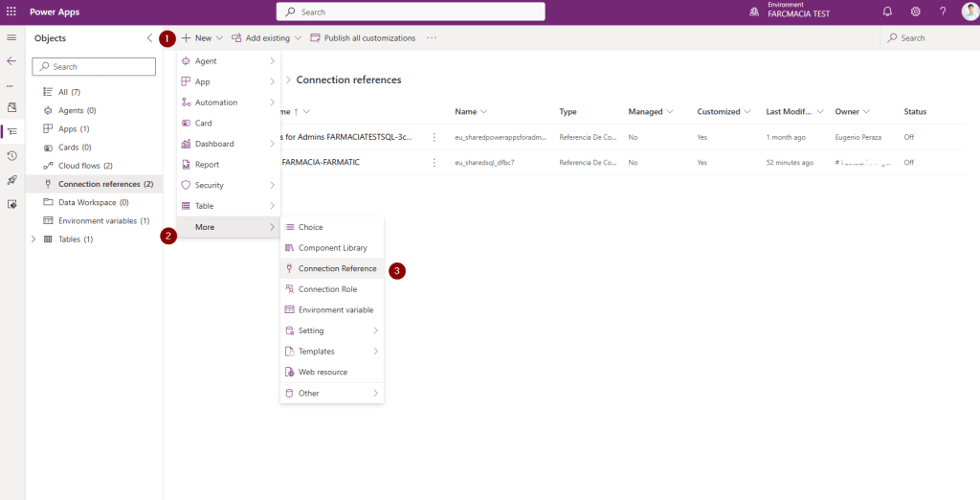Click the top Power Apps search box

point(411,11)
